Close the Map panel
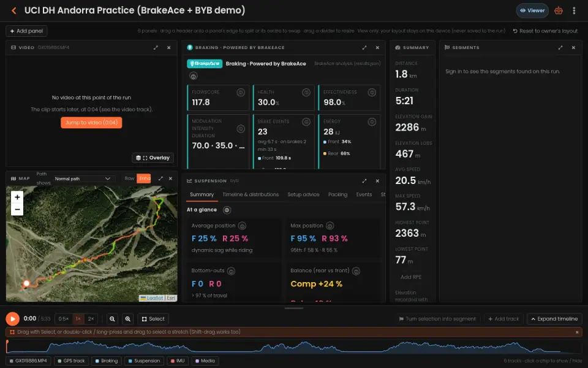This screenshot has width=588, height=368. tap(171, 178)
